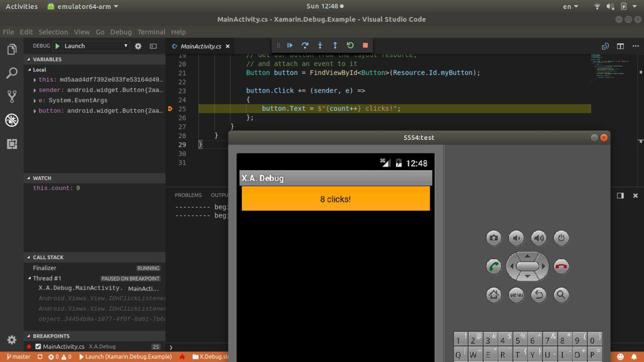Start debugging with the green play icon
644x362 pixels.
coord(57,46)
